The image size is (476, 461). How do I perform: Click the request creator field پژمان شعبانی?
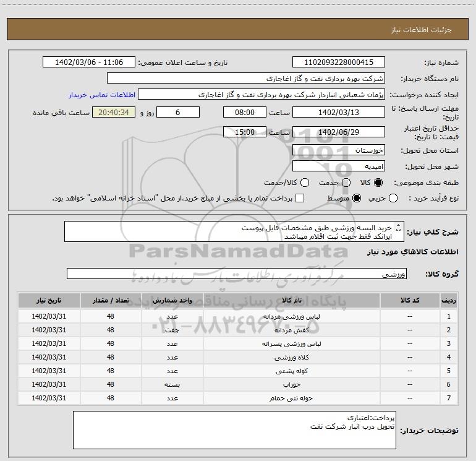click(261, 95)
